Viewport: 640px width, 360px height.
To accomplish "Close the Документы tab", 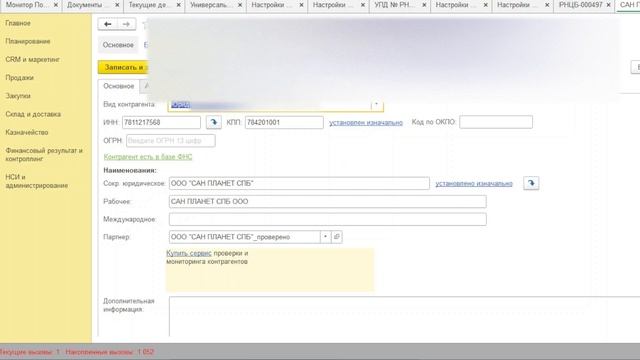I will tap(117, 5).
